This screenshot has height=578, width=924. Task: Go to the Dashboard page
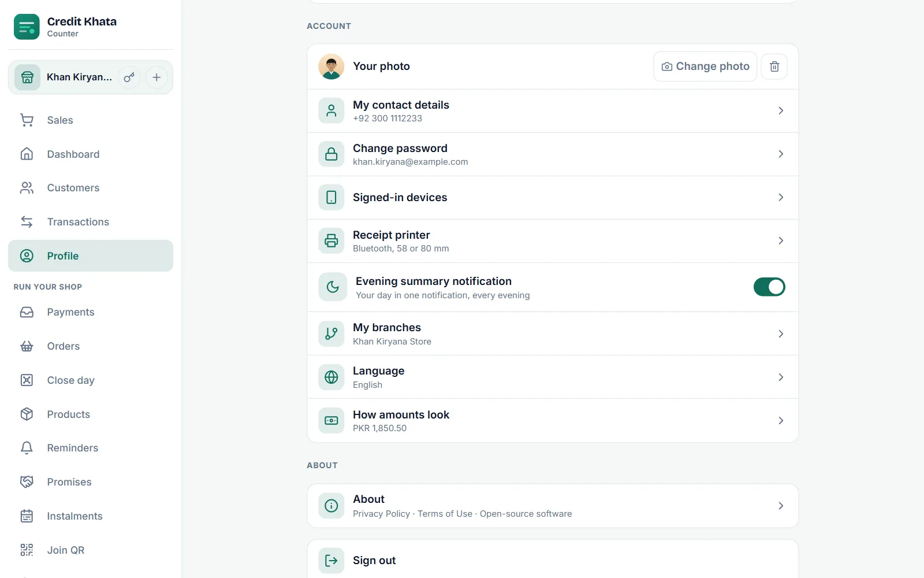[x=91, y=154]
